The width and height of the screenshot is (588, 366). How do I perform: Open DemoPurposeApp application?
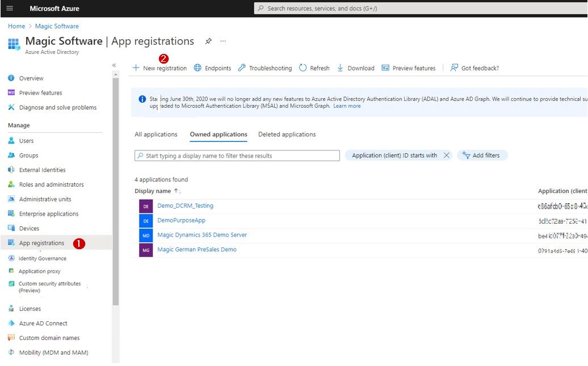click(181, 220)
